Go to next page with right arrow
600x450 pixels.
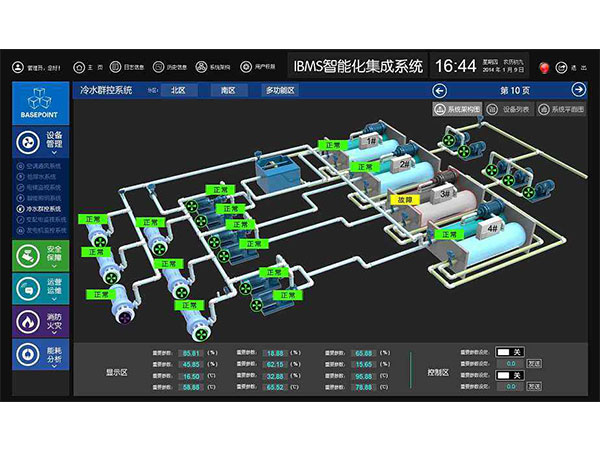(579, 90)
